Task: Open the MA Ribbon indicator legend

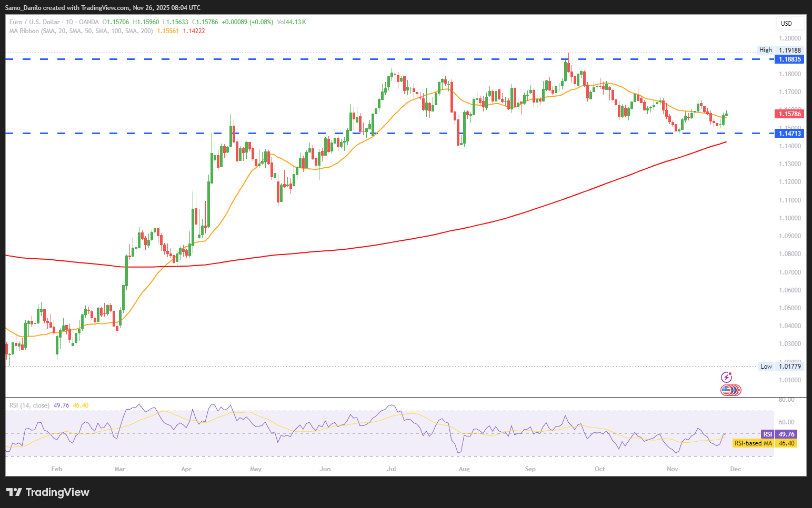Action: pyautogui.click(x=81, y=31)
